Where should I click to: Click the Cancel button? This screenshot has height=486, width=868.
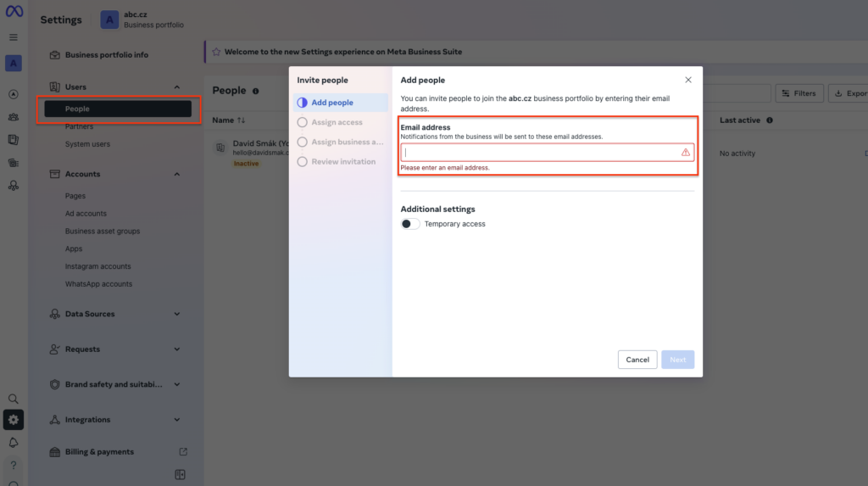click(x=637, y=360)
